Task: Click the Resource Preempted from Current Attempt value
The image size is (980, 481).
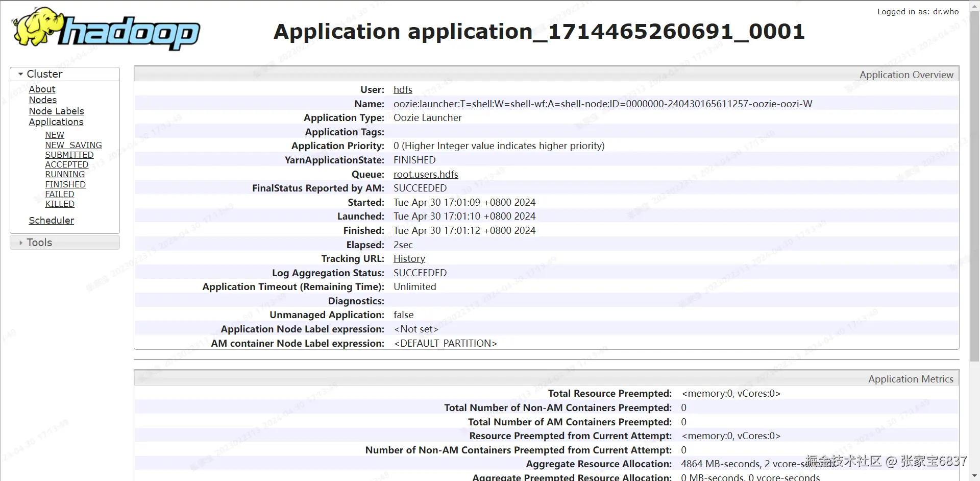Action: point(731,436)
